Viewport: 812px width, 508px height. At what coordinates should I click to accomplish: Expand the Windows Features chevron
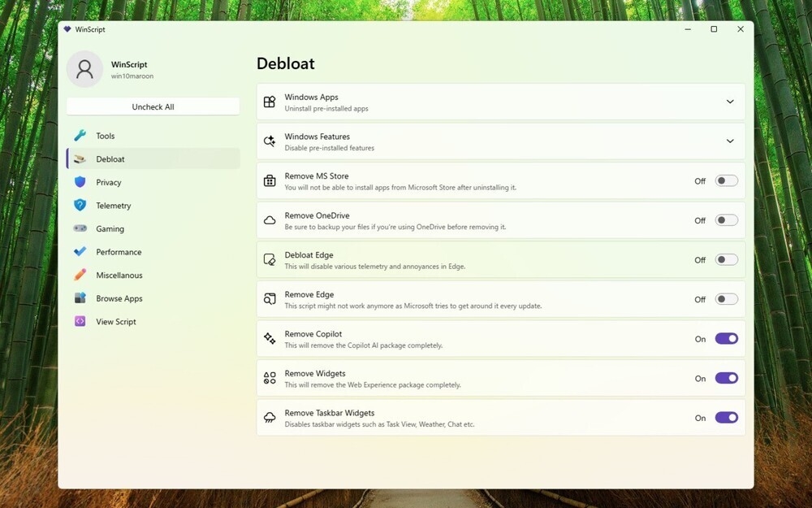click(730, 141)
